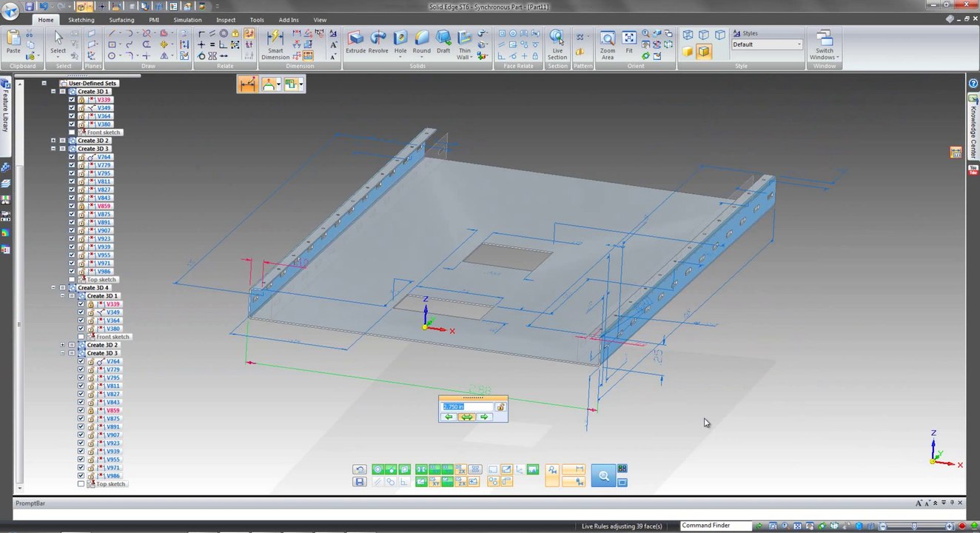Select the shaded yellow cube style
980x533 pixels.
click(x=688, y=51)
